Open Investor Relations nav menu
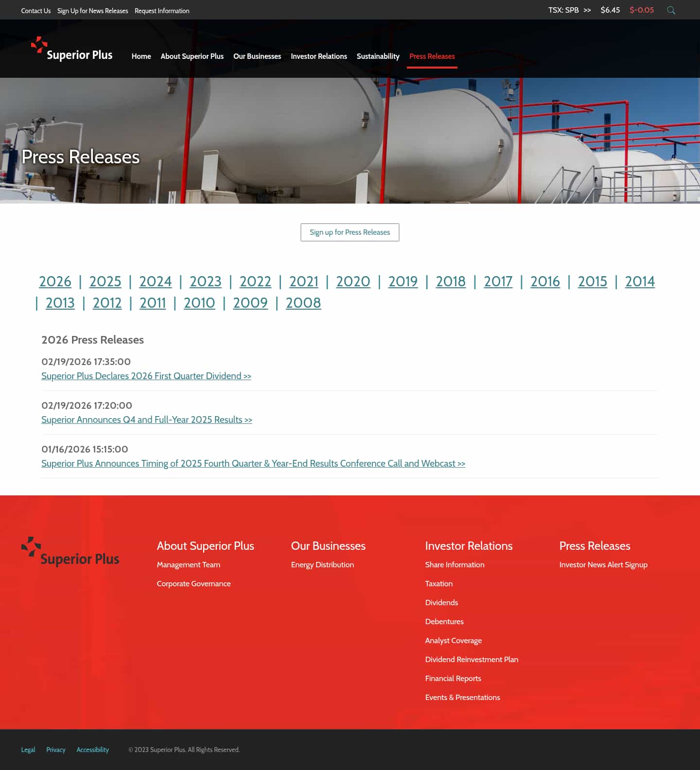The width and height of the screenshot is (700, 770). coord(319,56)
